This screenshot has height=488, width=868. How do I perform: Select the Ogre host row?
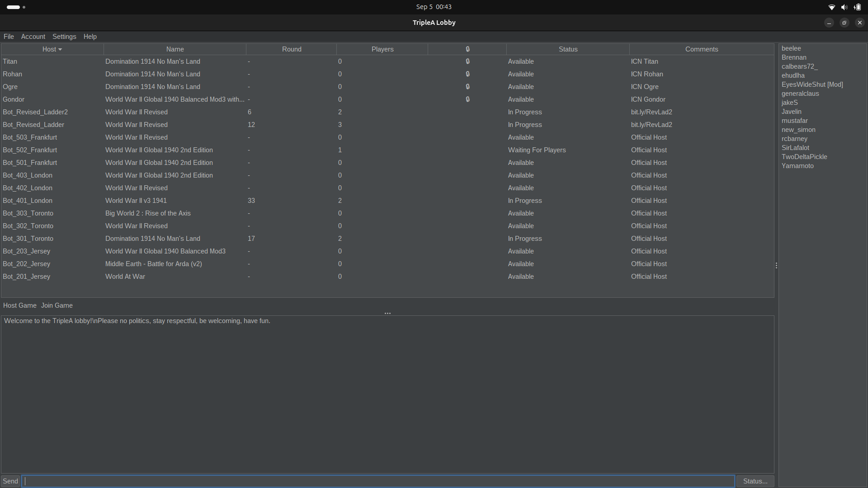click(387, 87)
